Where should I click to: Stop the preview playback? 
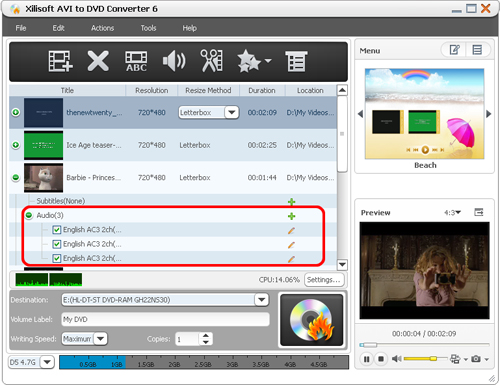tap(381, 359)
